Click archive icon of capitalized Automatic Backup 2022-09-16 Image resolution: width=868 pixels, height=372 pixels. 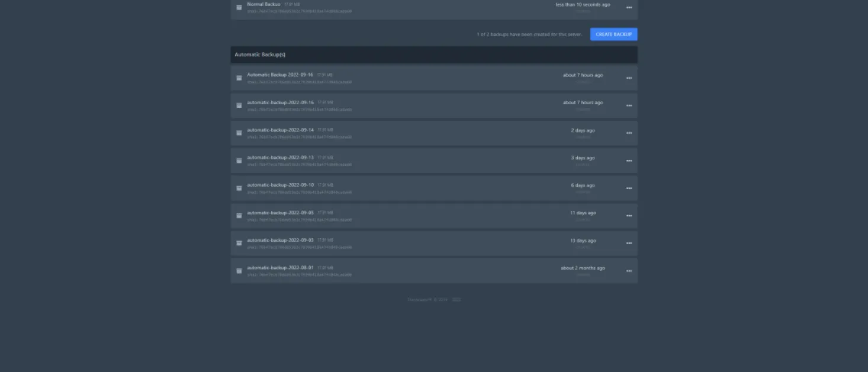239,78
